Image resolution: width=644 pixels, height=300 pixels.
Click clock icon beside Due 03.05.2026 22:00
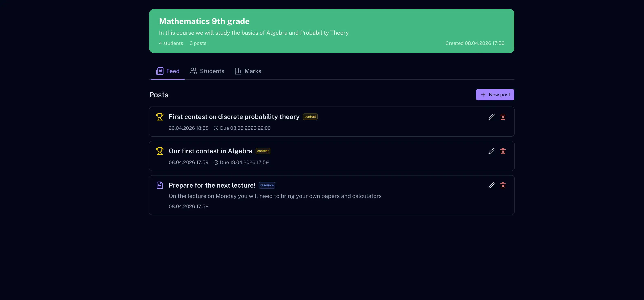tap(216, 128)
